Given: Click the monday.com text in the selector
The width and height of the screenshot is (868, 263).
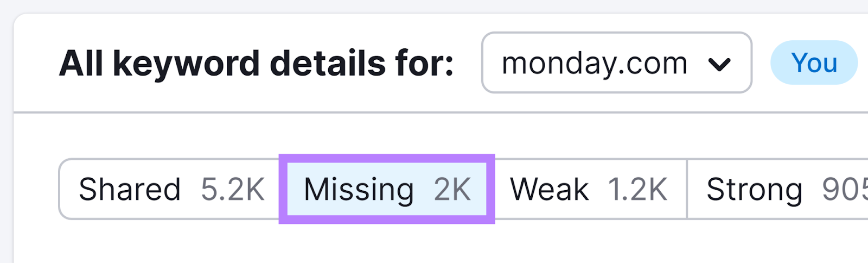Looking at the screenshot, I should 595,63.
